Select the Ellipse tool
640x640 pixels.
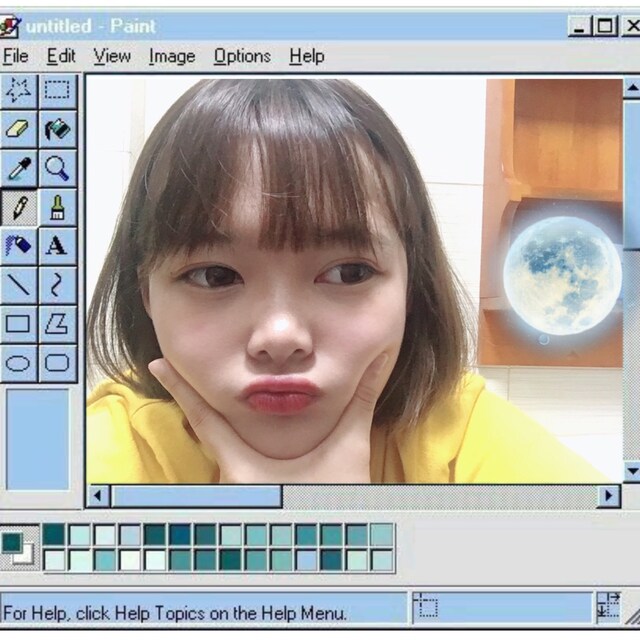[19, 361]
